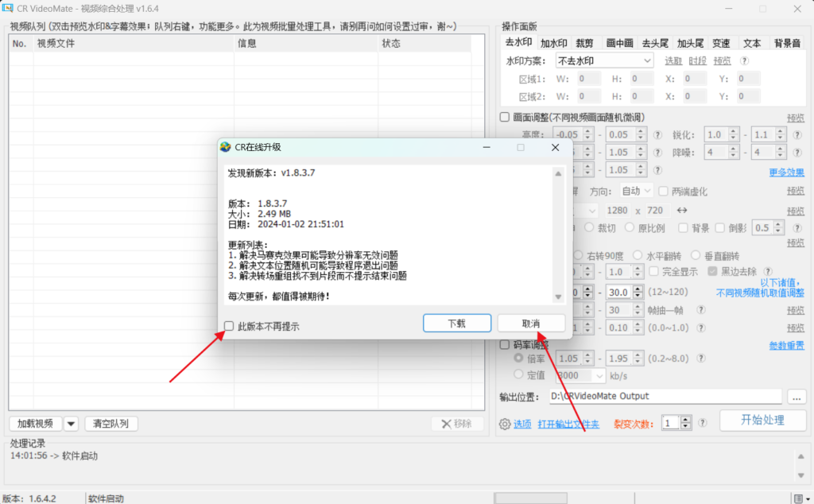
Task: Click the 下载 button to download the update
Action: [x=457, y=323]
